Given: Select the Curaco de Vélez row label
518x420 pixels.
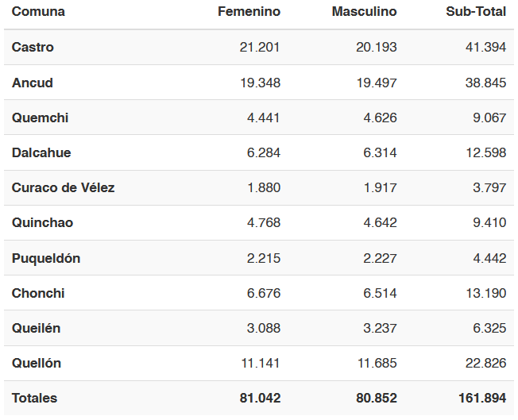Looking at the screenshot, I should [63, 187].
